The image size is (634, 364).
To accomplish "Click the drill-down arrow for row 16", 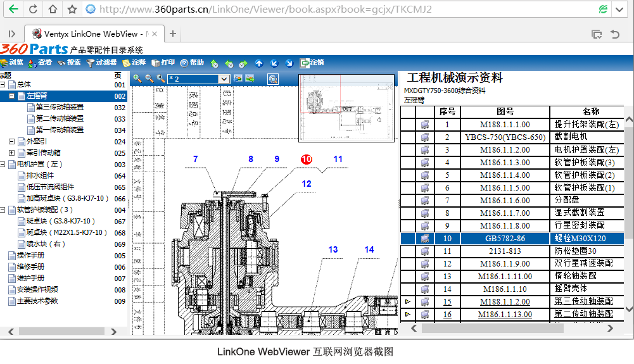I will [x=408, y=314].
